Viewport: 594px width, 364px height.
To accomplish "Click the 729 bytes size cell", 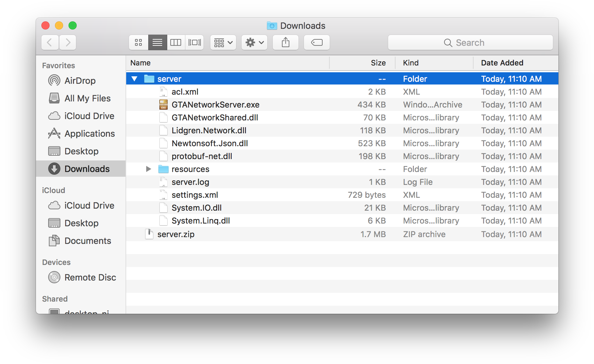I will tap(367, 195).
